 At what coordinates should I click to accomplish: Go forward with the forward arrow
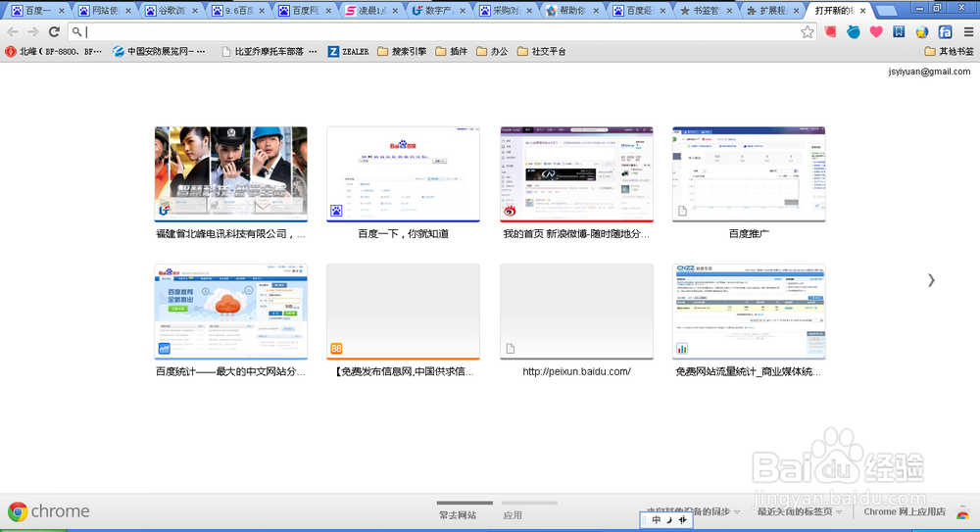[33, 31]
